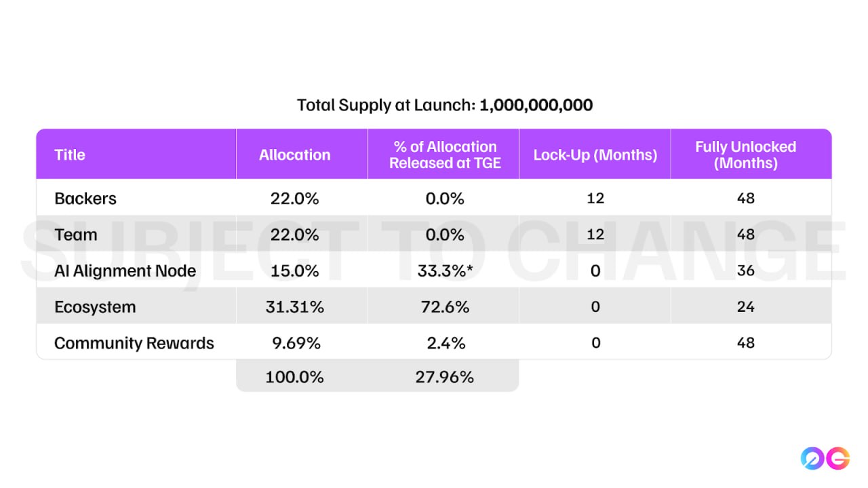Click the AI Alignment Node row label
This screenshot has height=488, width=868.
coord(125,270)
